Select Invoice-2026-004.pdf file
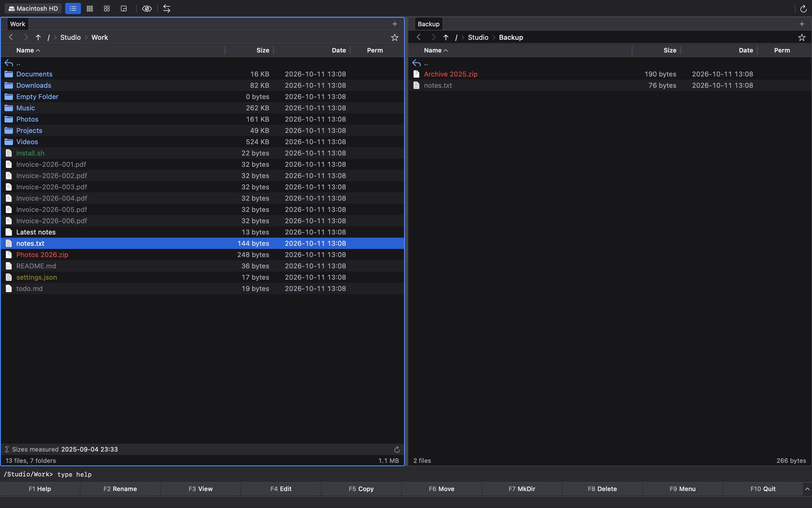 coord(202,198)
